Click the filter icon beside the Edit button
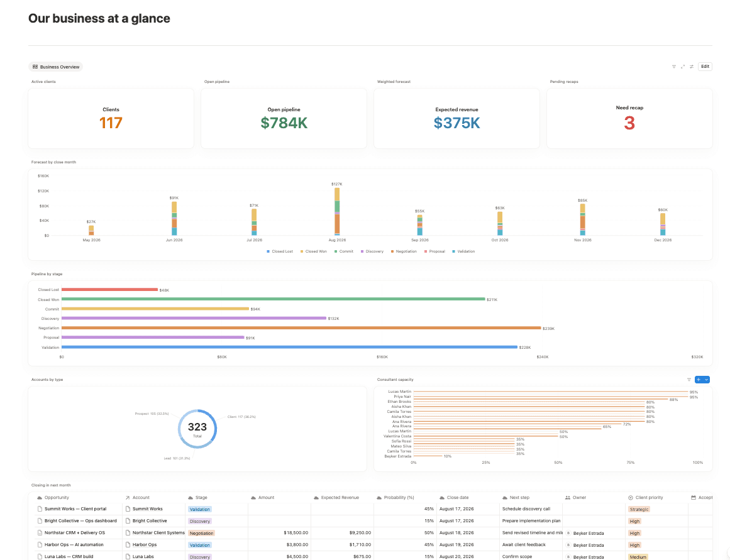The height and width of the screenshot is (560, 730). 673,67
